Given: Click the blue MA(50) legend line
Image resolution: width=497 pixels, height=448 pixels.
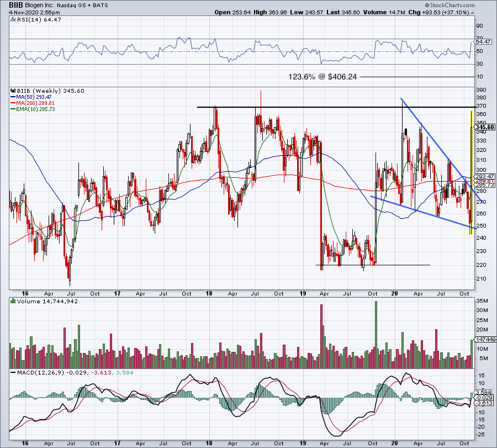Looking at the screenshot, I should tap(13, 97).
